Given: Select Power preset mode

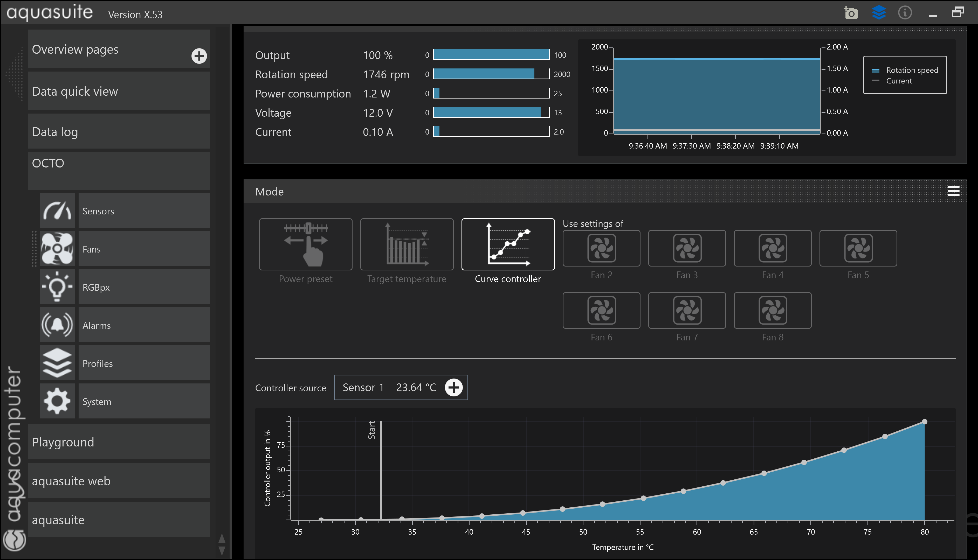Looking at the screenshot, I should pyautogui.click(x=306, y=245).
